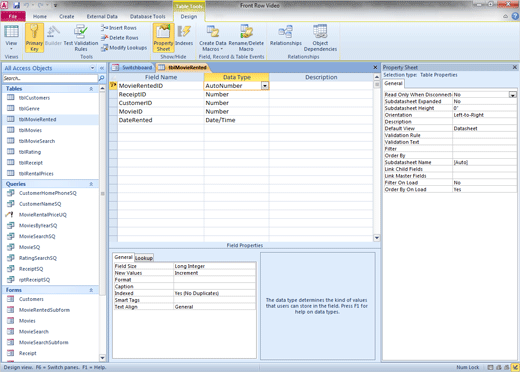
Task: Click the CustomerID field name cell
Action: [160, 103]
